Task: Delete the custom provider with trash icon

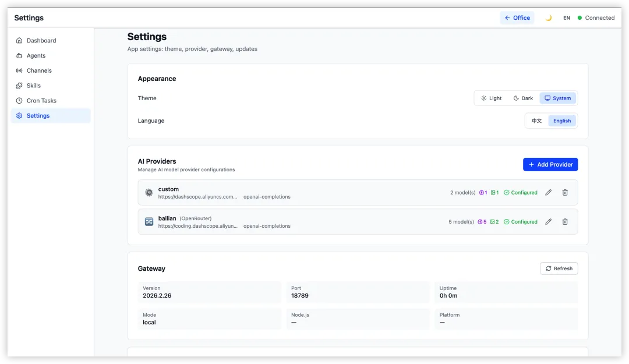Action: pyautogui.click(x=565, y=192)
